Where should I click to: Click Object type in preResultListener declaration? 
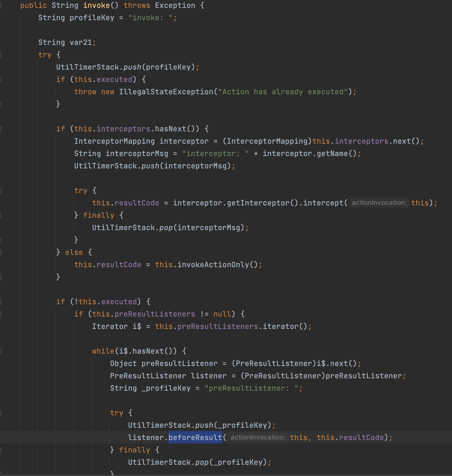pyautogui.click(x=123, y=363)
